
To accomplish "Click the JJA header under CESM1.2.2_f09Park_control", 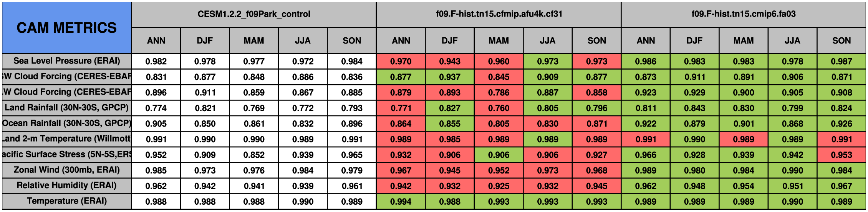I will [x=303, y=41].
